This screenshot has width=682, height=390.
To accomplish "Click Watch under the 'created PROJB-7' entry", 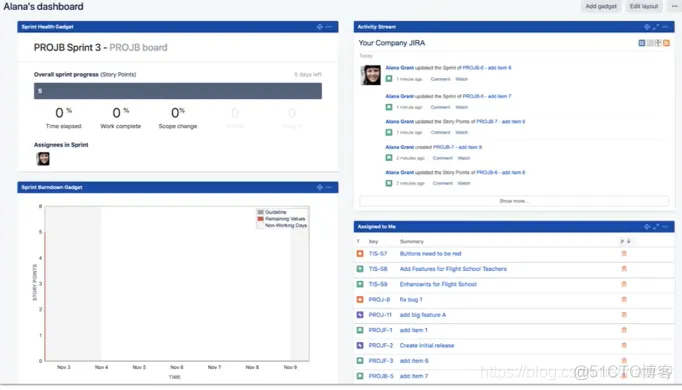I will [464, 158].
